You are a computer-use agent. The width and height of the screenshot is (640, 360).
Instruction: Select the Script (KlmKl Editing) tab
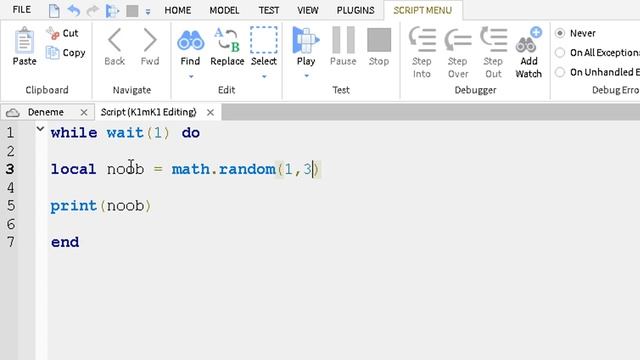pos(149,112)
